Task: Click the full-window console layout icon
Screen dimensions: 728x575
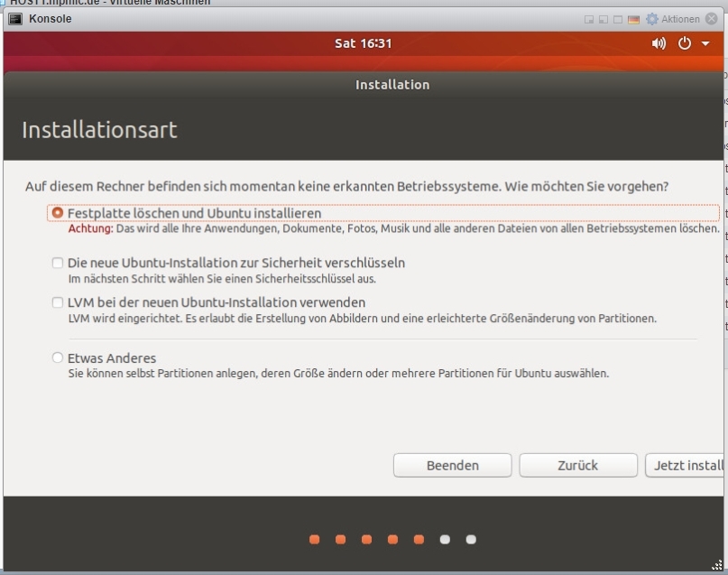Action: coord(618,20)
